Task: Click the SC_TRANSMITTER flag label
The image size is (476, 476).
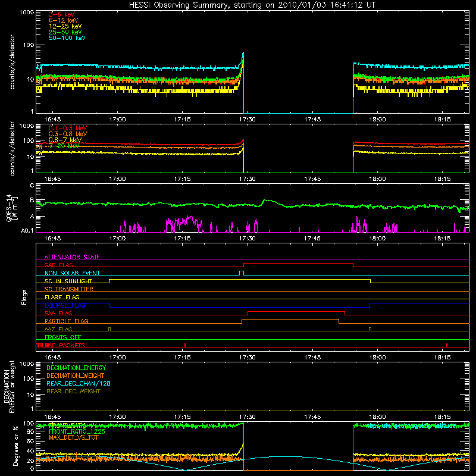Action: point(69,289)
